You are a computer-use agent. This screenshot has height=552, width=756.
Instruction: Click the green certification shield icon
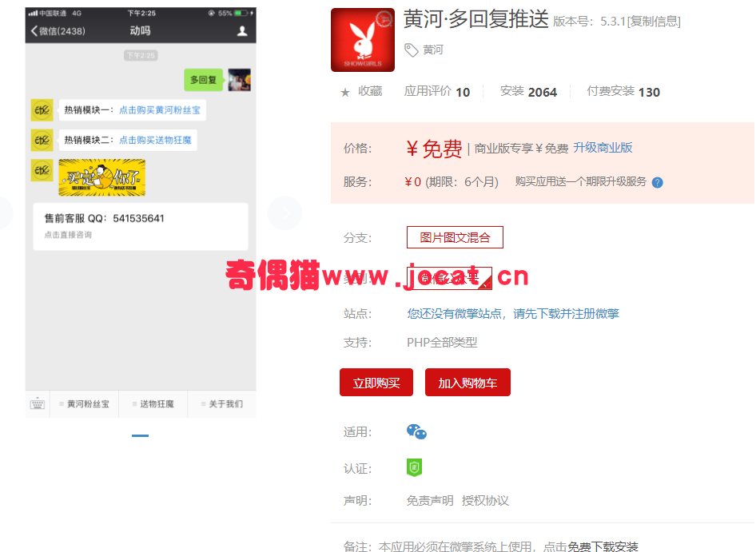click(x=414, y=467)
